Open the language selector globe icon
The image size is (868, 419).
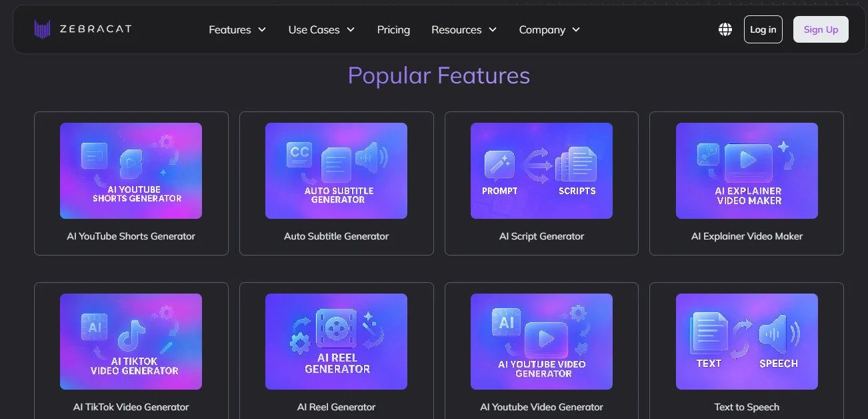click(725, 29)
